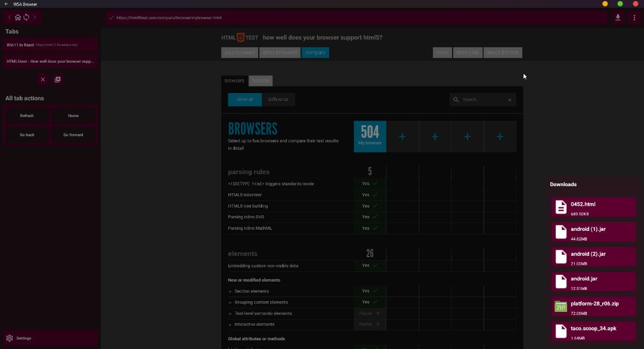Expand the Text-level semantic elements row
Screen dimensions: 644x349
coord(230,314)
